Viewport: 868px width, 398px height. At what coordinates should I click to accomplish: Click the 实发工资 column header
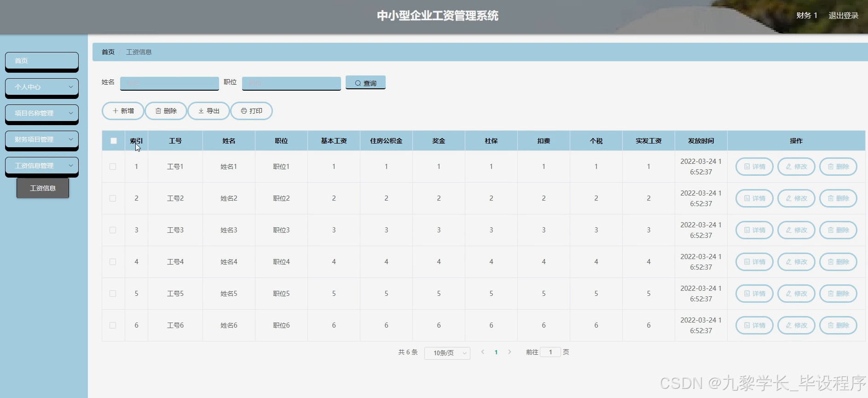point(648,141)
